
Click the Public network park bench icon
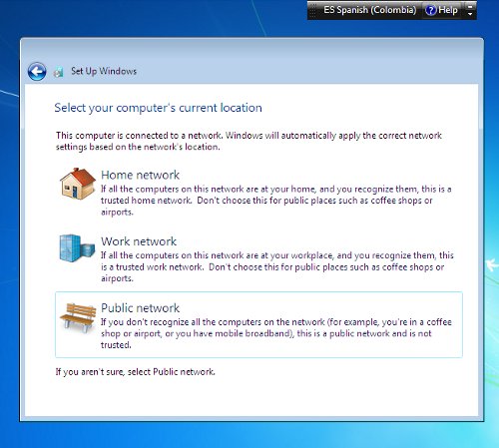(x=78, y=317)
